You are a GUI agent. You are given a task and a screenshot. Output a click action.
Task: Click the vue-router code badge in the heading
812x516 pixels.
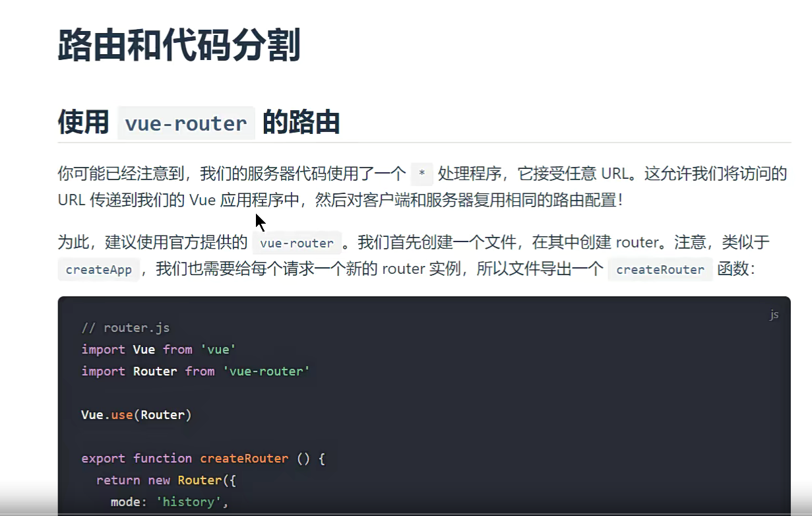pyautogui.click(x=186, y=124)
